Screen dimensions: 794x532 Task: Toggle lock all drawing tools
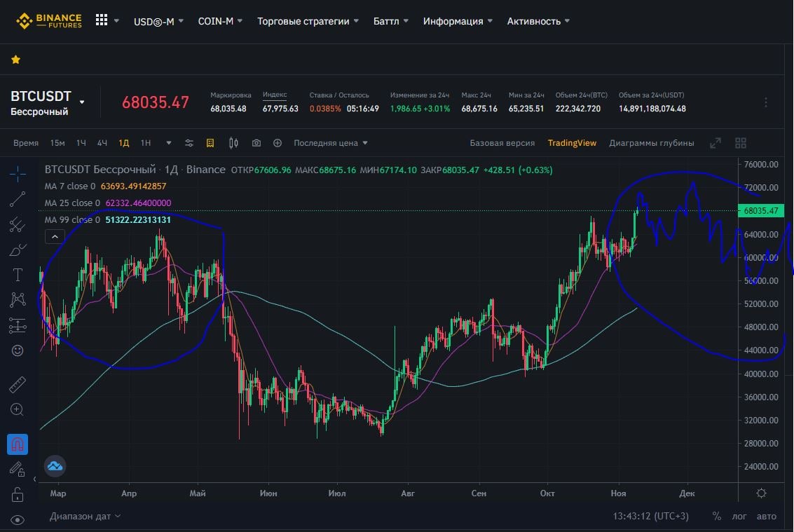[x=18, y=495]
